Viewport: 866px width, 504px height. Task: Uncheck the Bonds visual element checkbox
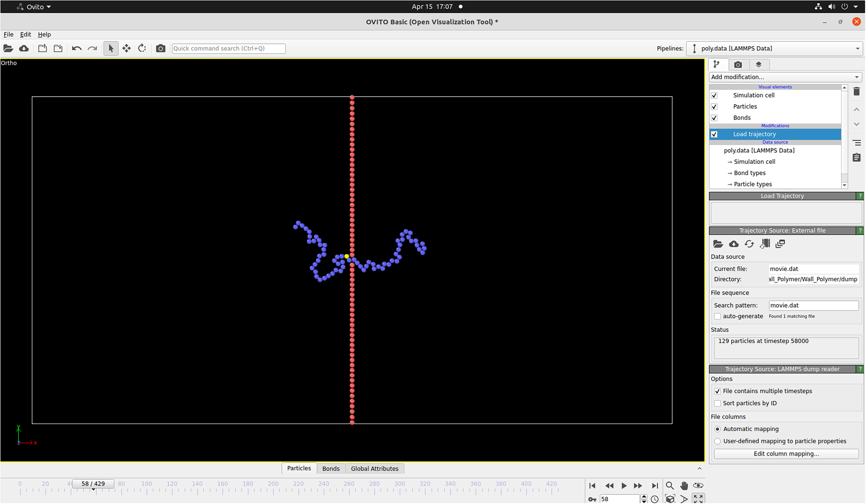[714, 118]
